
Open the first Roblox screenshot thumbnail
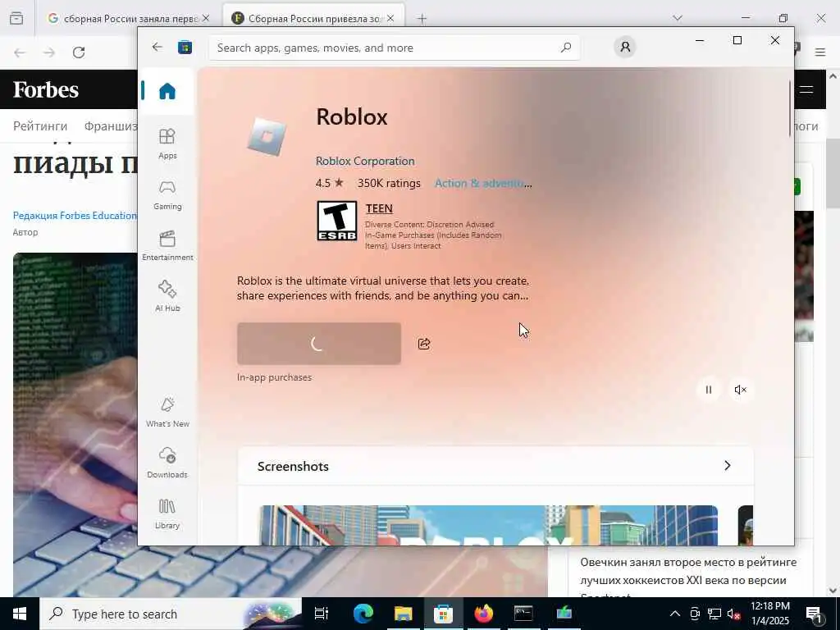[x=489, y=525]
